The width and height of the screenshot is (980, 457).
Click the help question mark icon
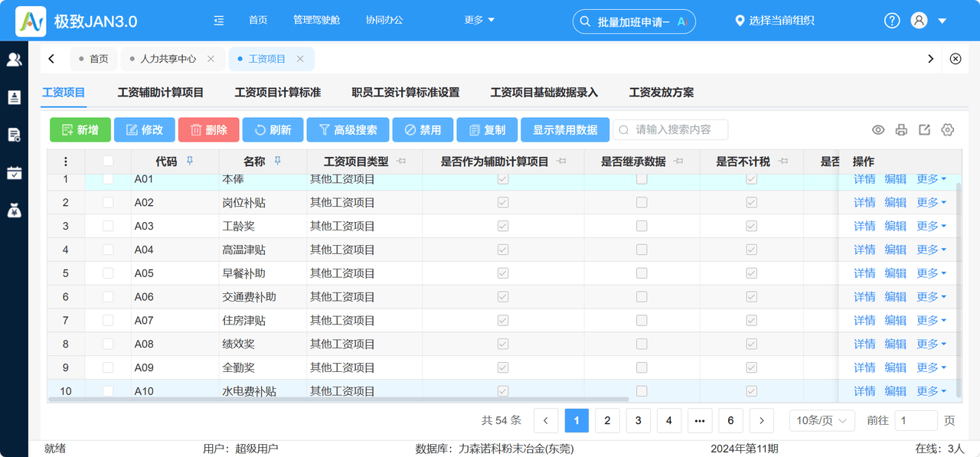[x=892, y=21]
